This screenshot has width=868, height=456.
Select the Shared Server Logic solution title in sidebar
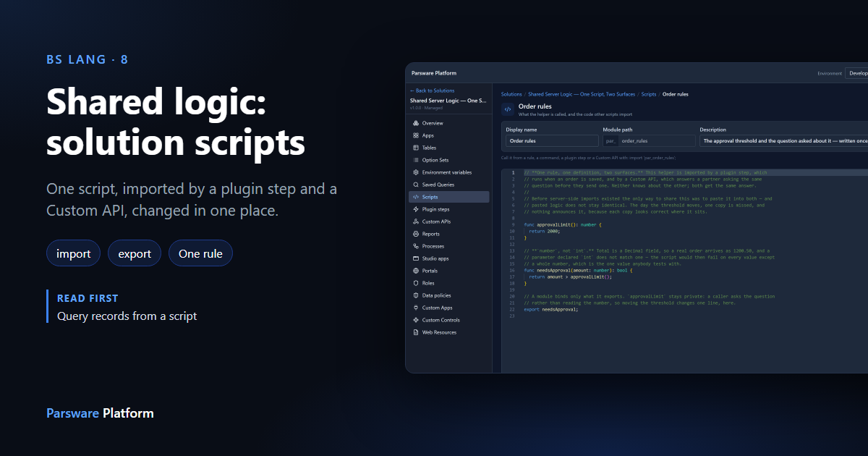[448, 101]
